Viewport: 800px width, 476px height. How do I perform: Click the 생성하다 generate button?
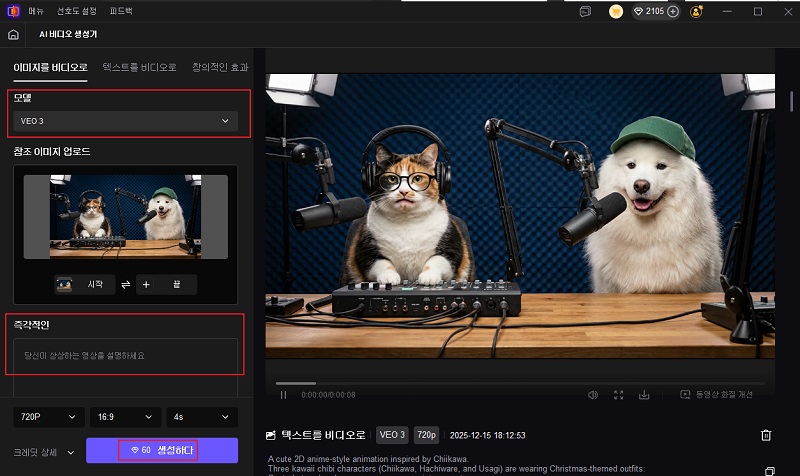tap(162, 450)
